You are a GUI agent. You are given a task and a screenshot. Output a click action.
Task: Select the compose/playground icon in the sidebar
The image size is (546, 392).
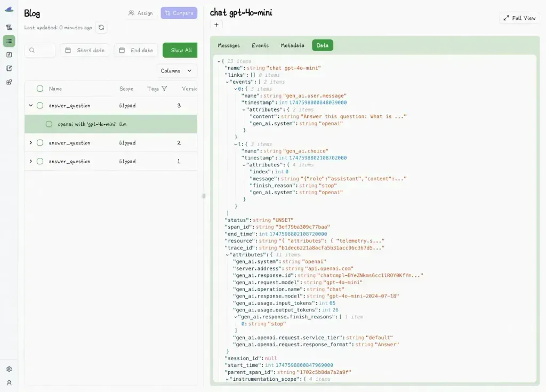pyautogui.click(x=9, y=68)
